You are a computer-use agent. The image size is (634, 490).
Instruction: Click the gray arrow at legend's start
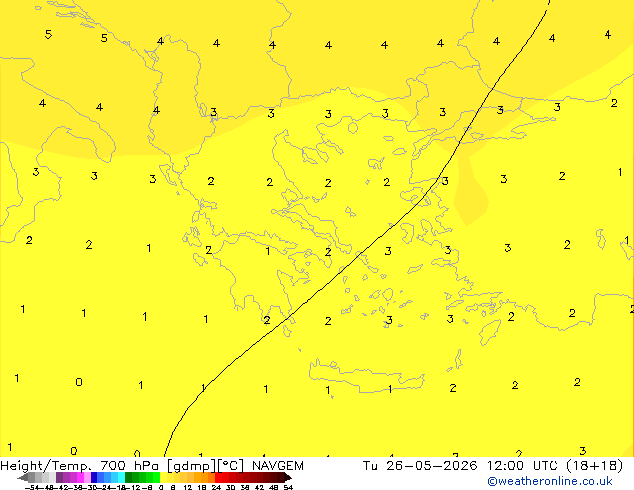[x=23, y=478]
